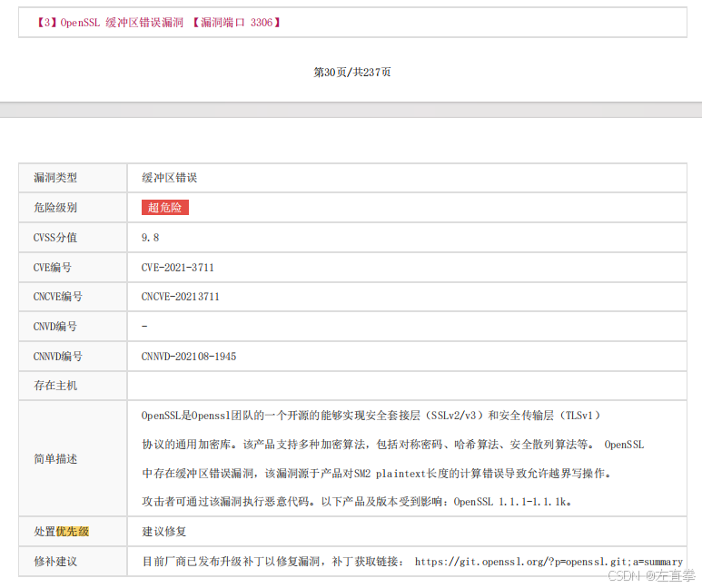Select the '危险级别' row label

(55, 208)
